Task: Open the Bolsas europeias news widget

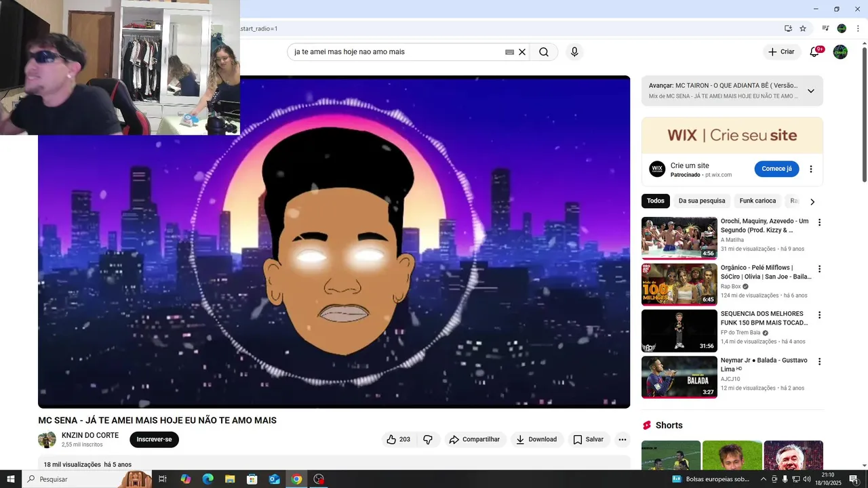Action: 711,479
